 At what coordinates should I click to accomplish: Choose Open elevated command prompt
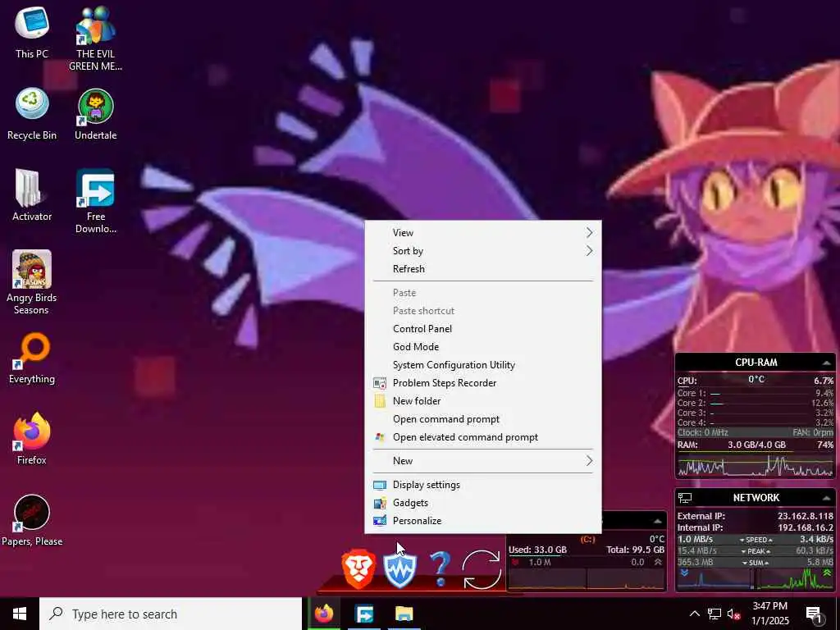tap(482, 437)
